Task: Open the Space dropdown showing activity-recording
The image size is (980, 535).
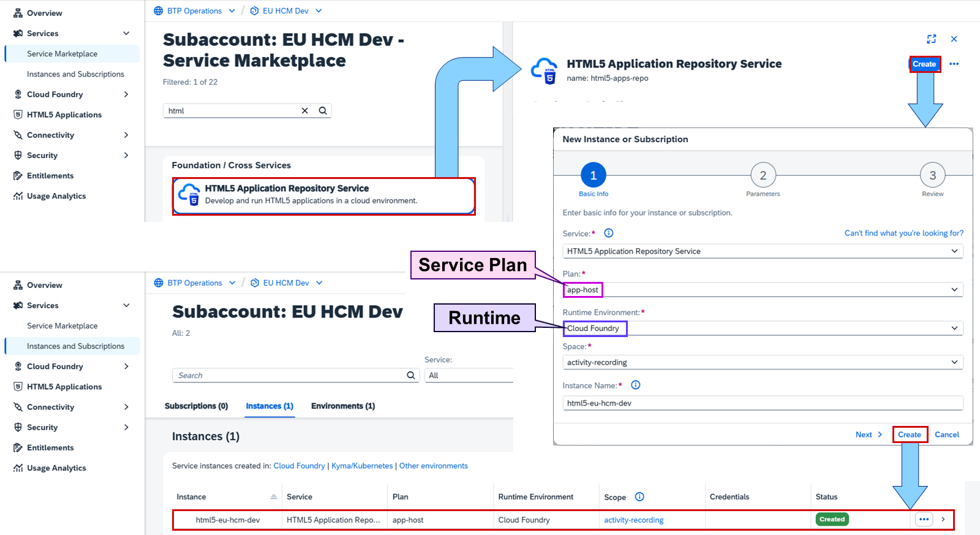Action: 954,362
